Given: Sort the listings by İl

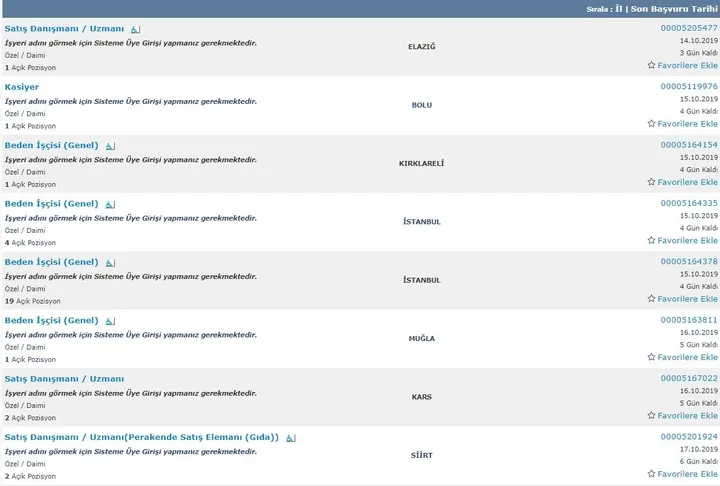Looking at the screenshot, I should (619, 9).
